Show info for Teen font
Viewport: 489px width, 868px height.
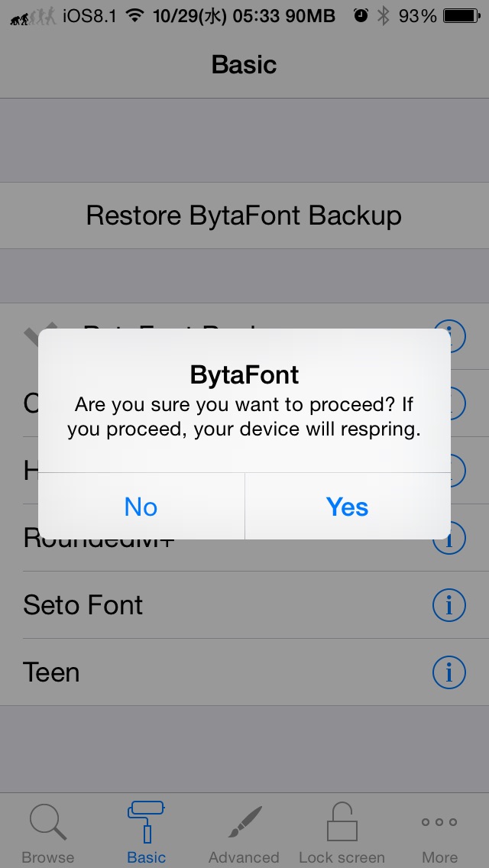(449, 672)
